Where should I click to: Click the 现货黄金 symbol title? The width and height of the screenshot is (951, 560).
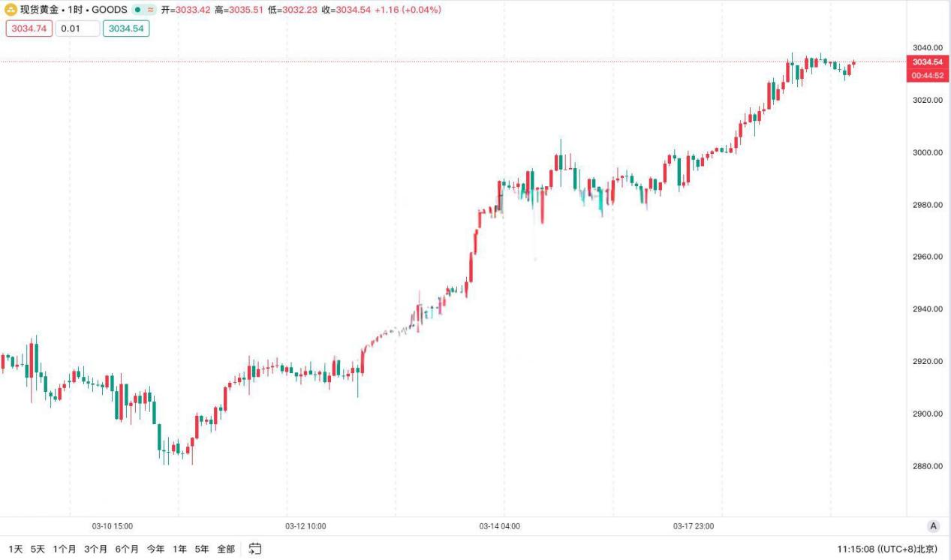[x=39, y=10]
